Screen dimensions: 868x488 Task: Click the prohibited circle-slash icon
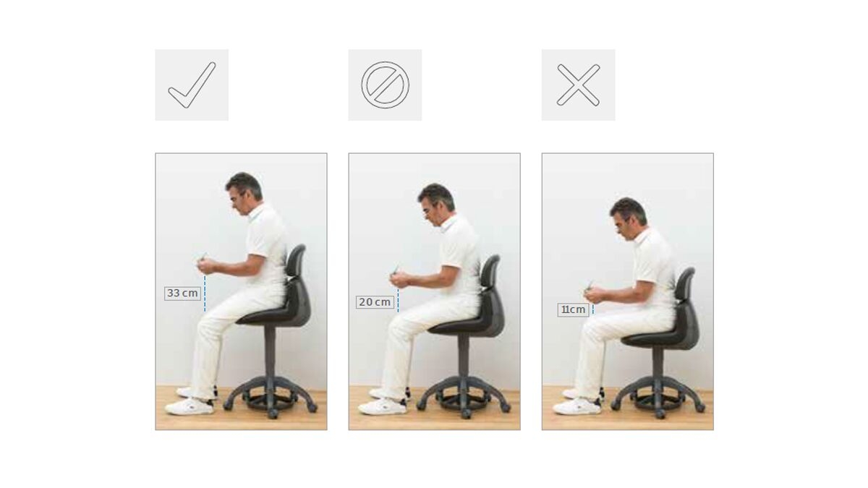(385, 85)
